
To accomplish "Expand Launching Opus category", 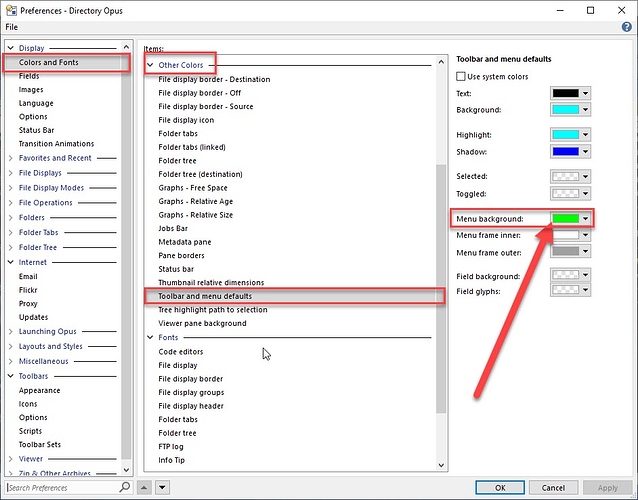I will click(x=11, y=332).
